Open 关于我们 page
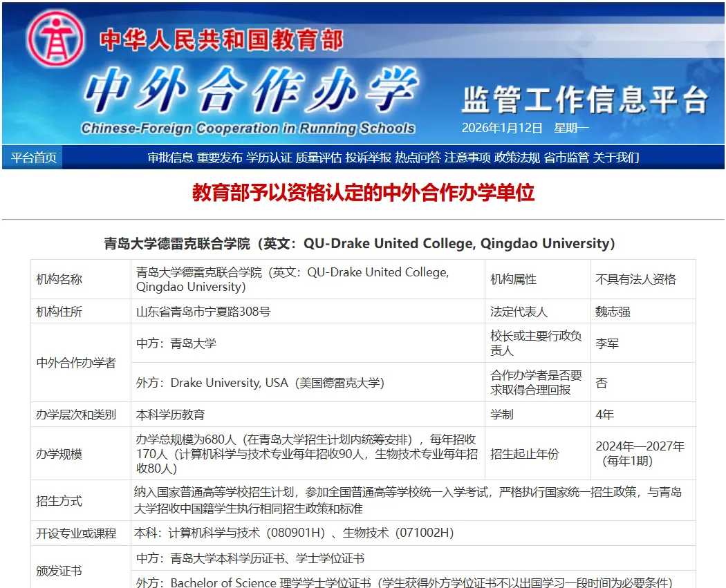The image size is (726, 588). [x=616, y=158]
